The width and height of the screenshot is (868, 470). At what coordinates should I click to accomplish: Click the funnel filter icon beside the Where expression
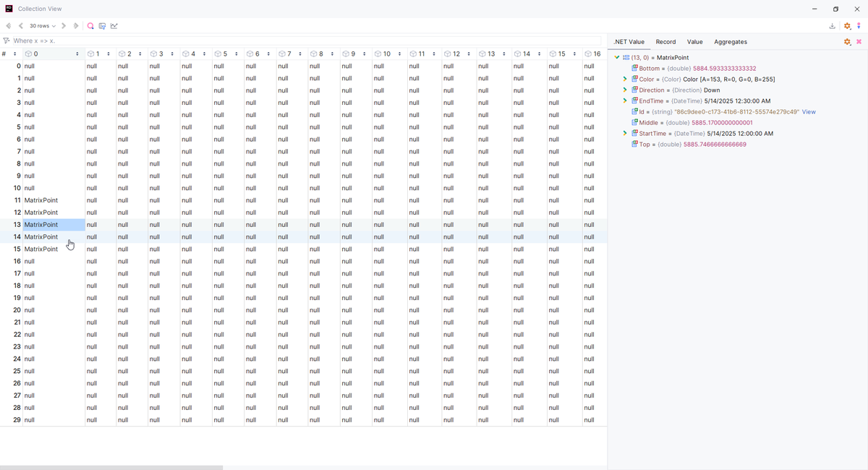(6, 41)
